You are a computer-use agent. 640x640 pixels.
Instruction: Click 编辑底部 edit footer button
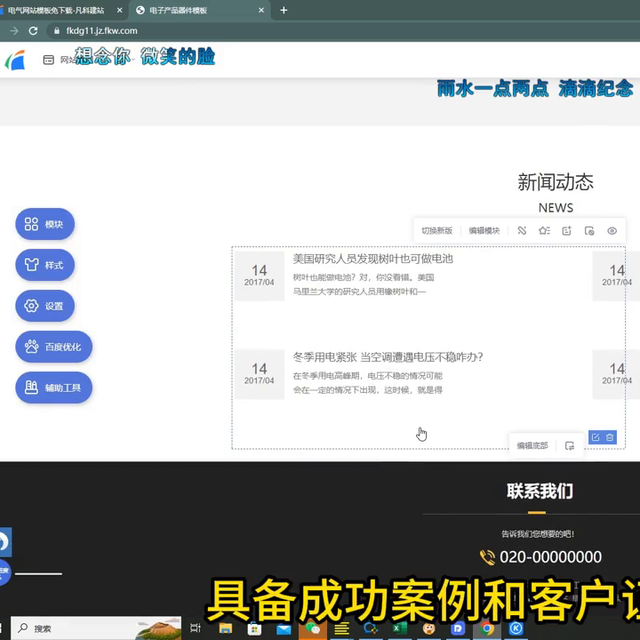[532, 445]
